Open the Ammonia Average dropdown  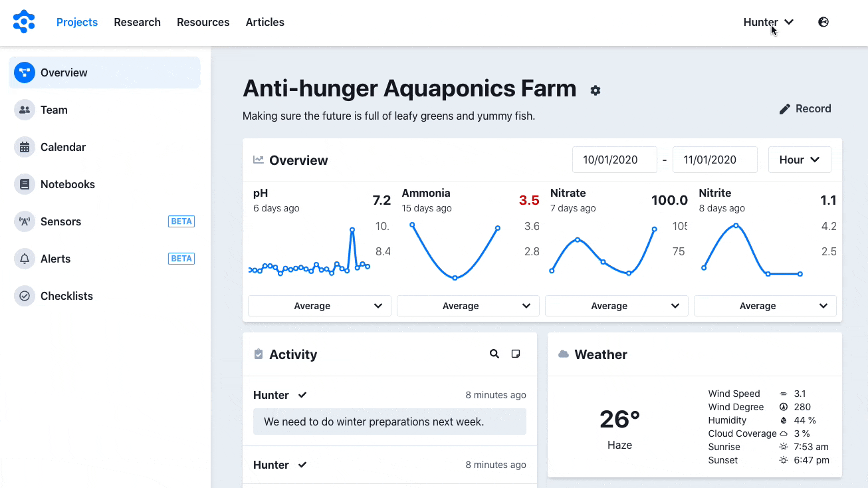pos(468,306)
